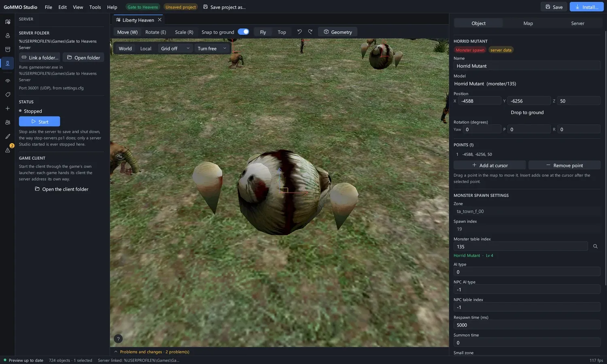The image size is (607, 364).
Task: Select the active server sidebar icon
Action: (7, 63)
